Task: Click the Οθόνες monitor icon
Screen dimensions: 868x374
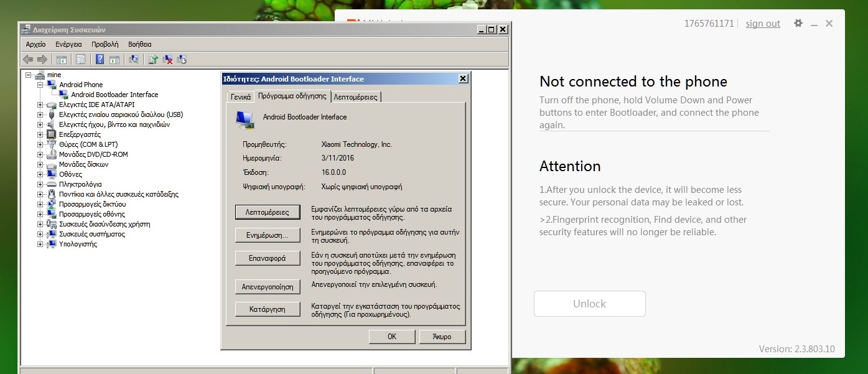Action: click(x=52, y=174)
